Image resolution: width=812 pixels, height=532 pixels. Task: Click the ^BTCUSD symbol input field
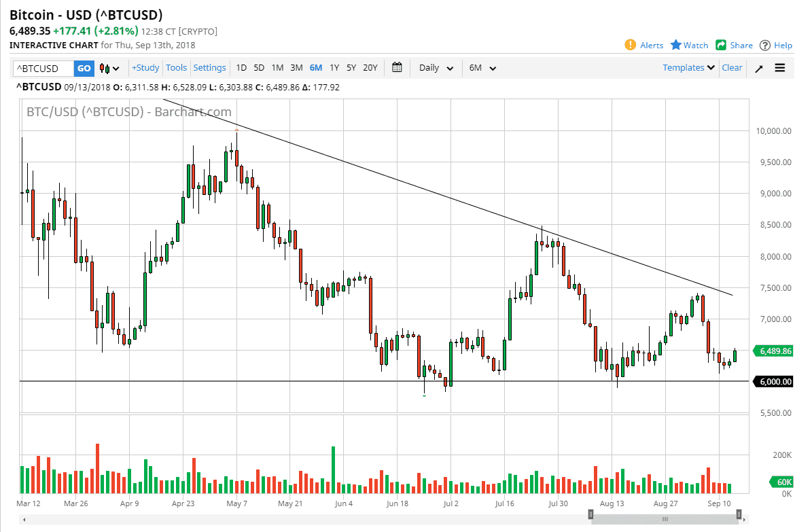tap(43, 68)
